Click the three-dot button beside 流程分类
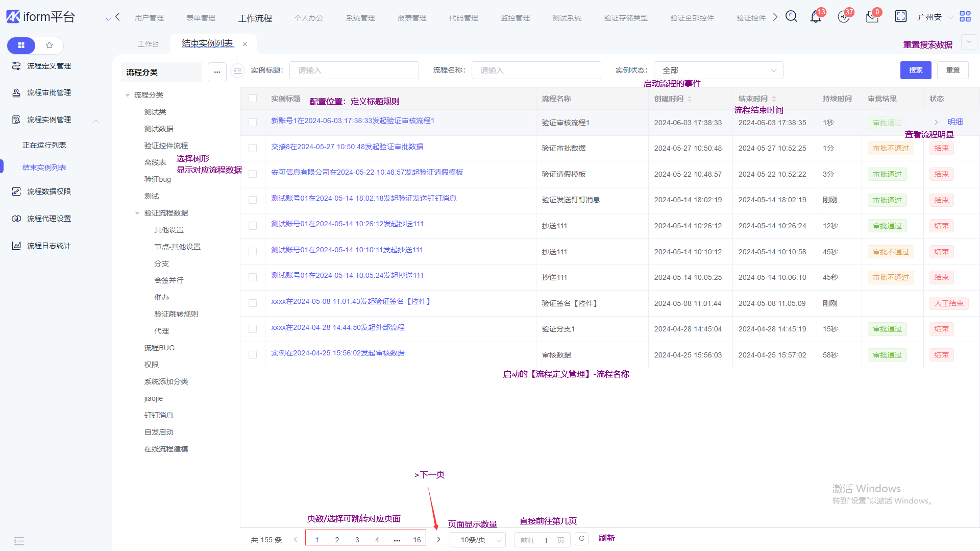This screenshot has width=980, height=551. point(217,73)
